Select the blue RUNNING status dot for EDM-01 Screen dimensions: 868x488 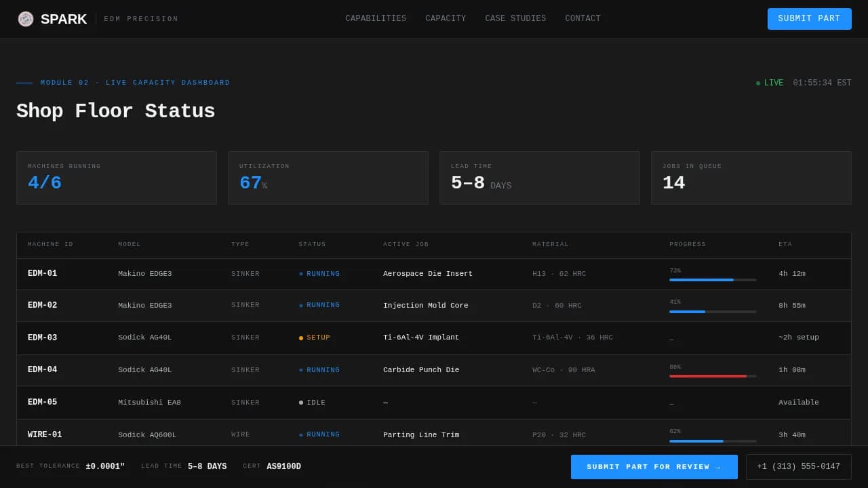click(300, 274)
